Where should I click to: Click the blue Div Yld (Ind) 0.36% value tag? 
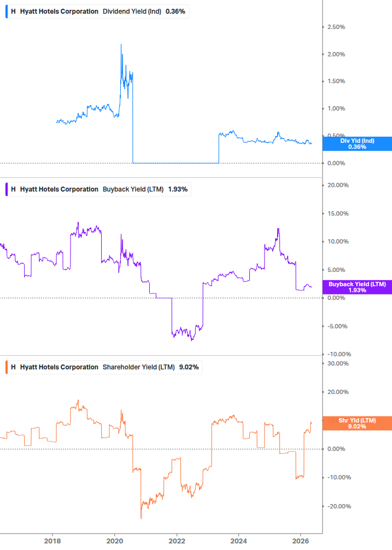pyautogui.click(x=357, y=144)
